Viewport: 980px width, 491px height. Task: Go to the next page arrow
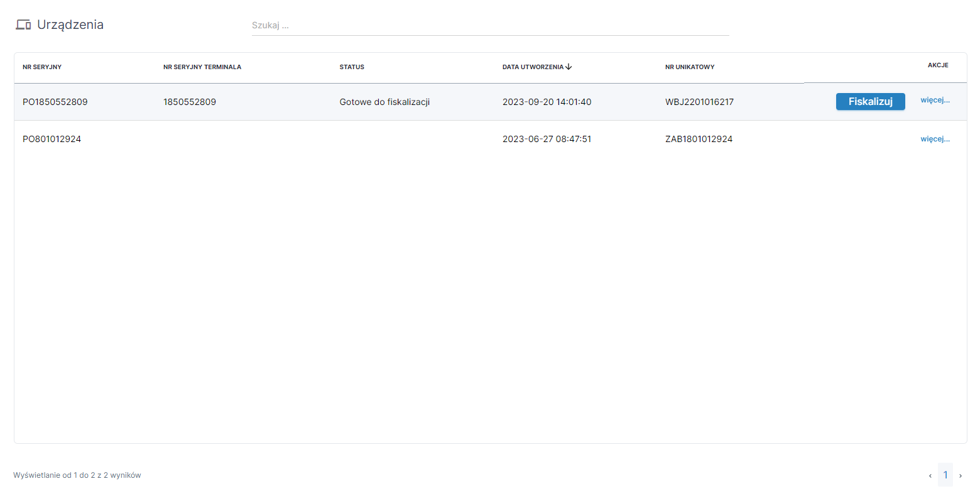click(x=961, y=476)
